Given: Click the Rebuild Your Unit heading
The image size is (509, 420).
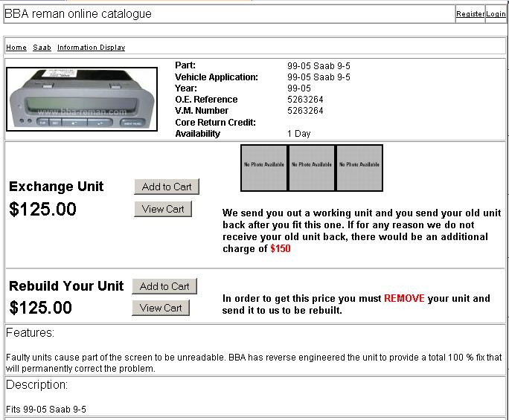Looking at the screenshot, I should tap(66, 286).
